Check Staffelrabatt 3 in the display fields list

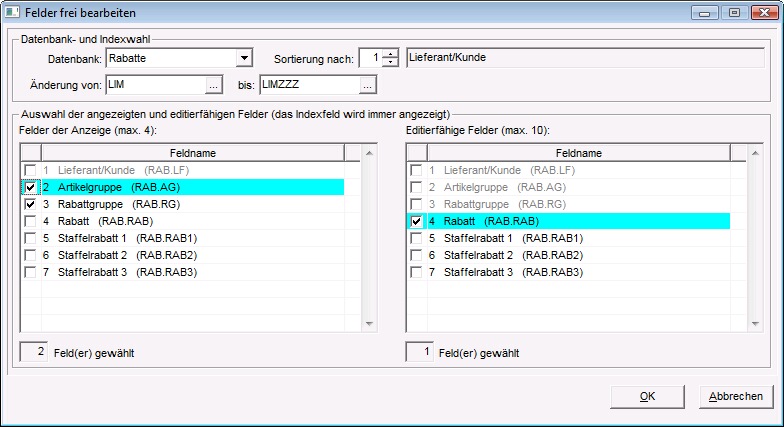point(29,272)
